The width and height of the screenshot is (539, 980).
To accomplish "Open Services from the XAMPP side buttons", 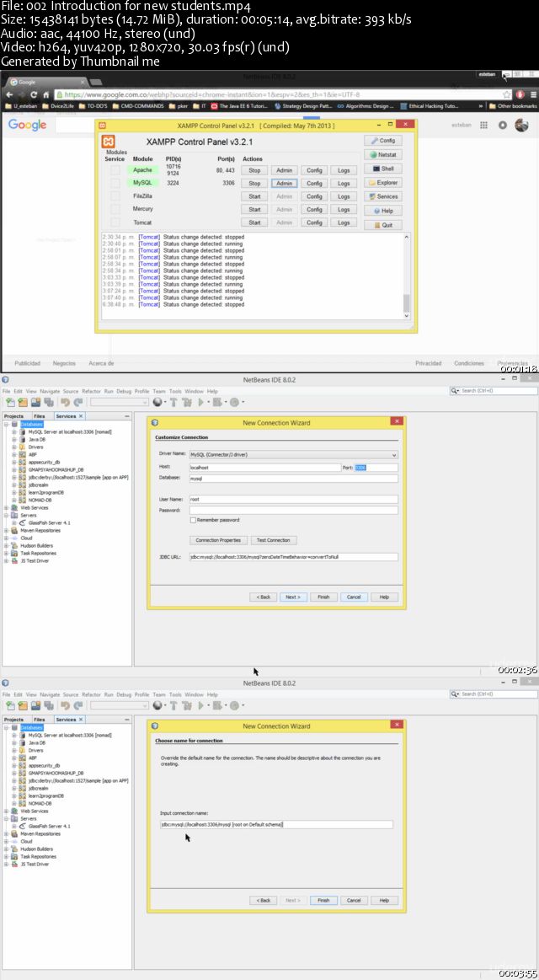I will (x=383, y=196).
